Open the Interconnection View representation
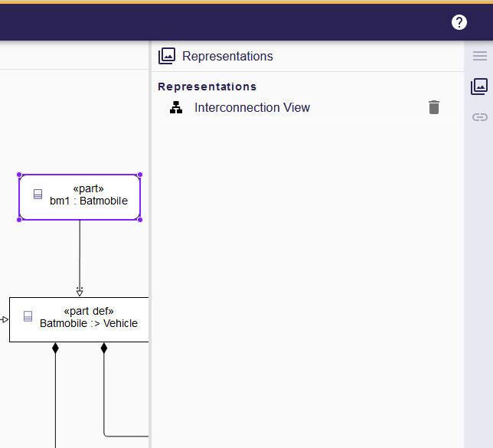The width and height of the screenshot is (493, 448). pos(252,108)
